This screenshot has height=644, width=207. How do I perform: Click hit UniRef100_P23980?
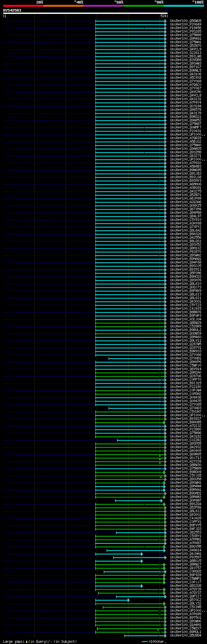(x=186, y=429)
